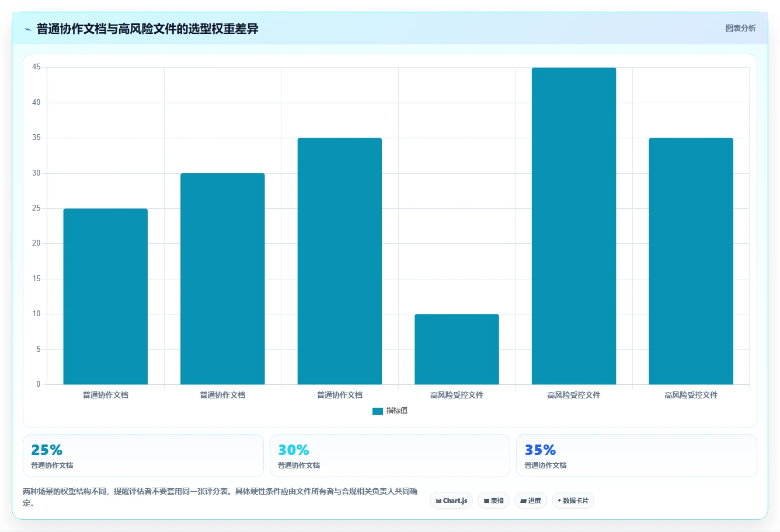Viewport: 780px width, 532px height.
Task: Click the y-axis tick label 40
Action: tap(36, 103)
